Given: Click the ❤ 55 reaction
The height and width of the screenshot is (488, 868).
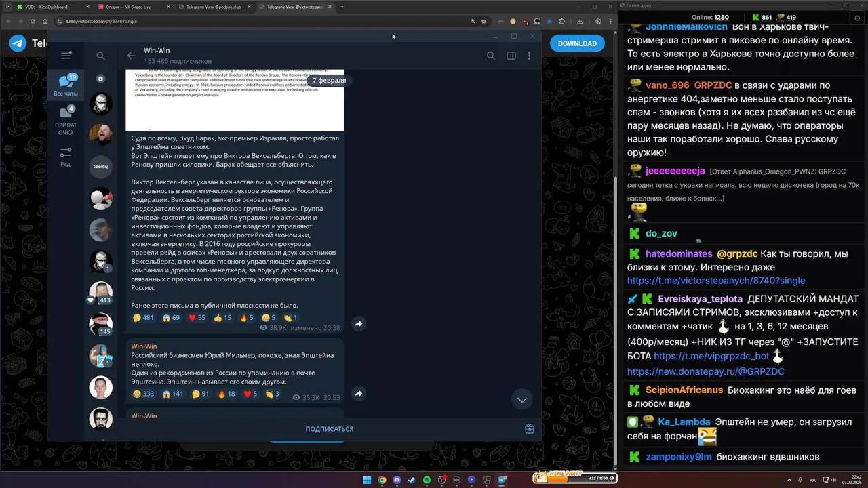Looking at the screenshot, I should [x=197, y=317].
